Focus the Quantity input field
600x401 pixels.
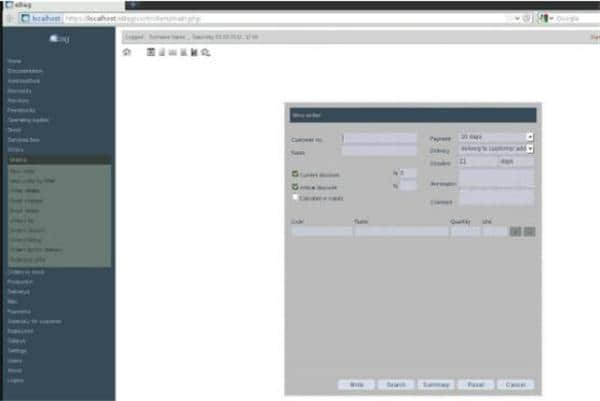466,231
